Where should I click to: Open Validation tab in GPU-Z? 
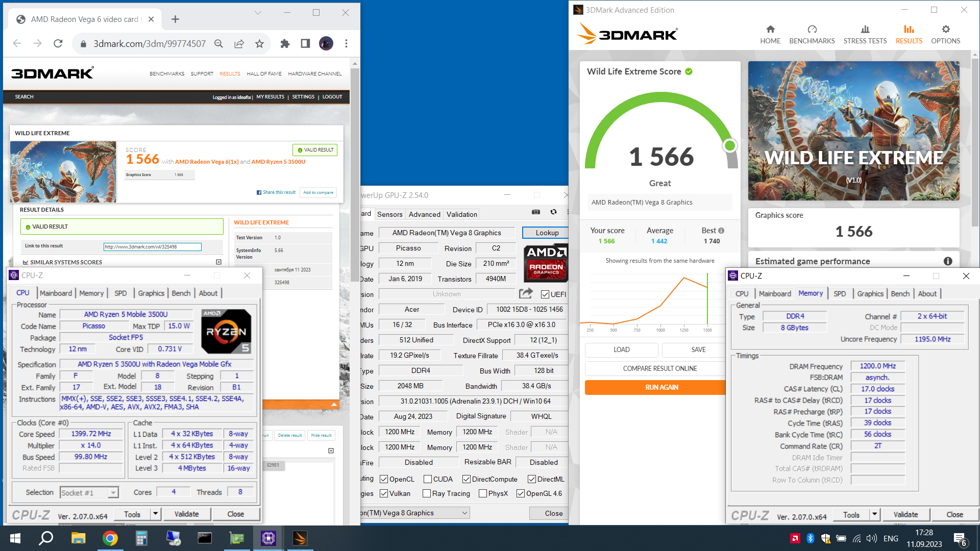coord(461,214)
